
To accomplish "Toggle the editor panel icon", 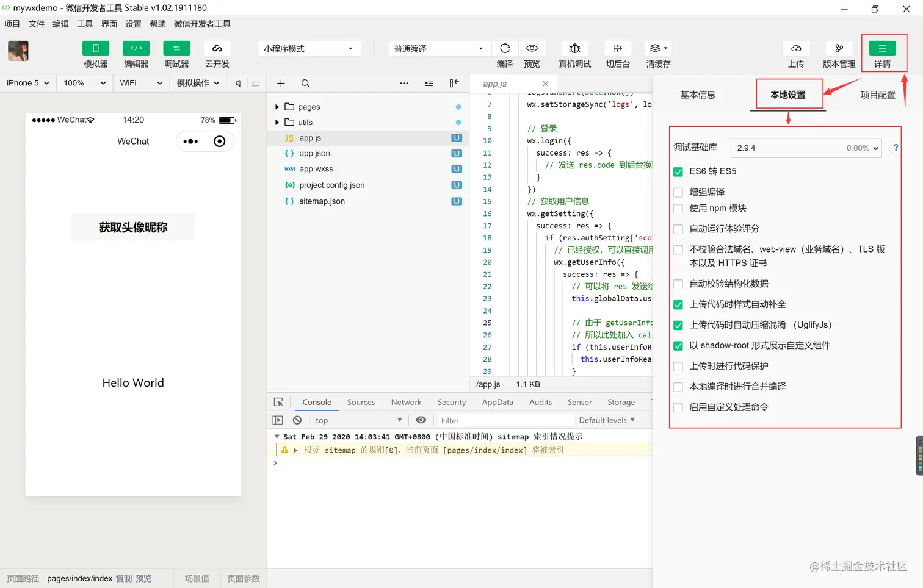I will [136, 48].
